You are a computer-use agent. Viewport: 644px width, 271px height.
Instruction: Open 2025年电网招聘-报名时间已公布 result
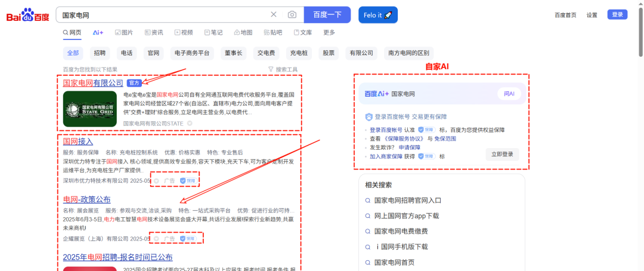point(118,257)
